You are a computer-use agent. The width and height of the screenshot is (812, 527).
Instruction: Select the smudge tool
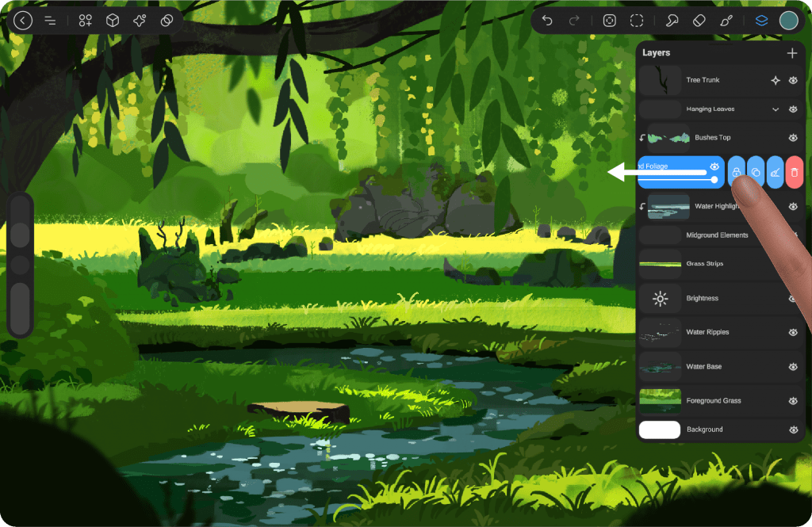pyautogui.click(x=672, y=21)
